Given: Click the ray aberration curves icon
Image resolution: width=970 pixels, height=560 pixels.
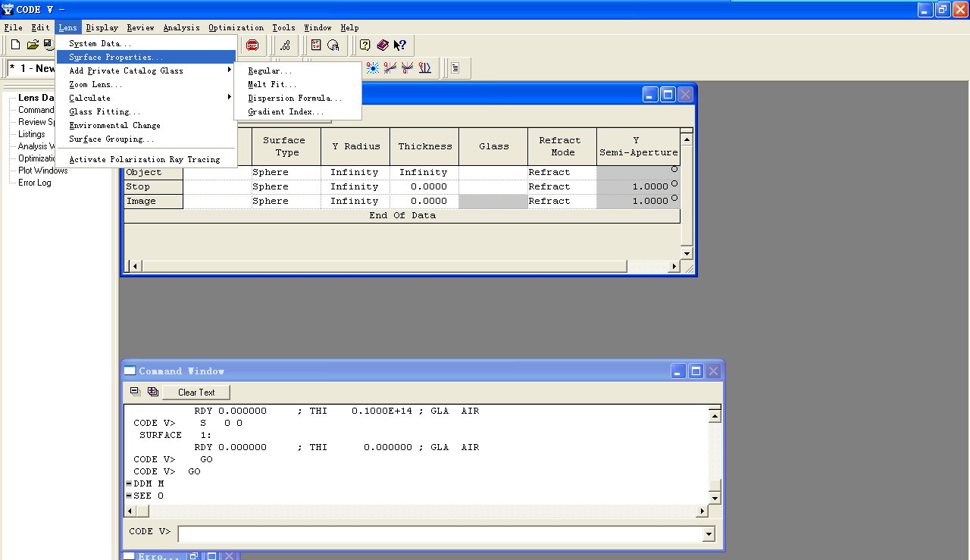Looking at the screenshot, I should (390, 68).
